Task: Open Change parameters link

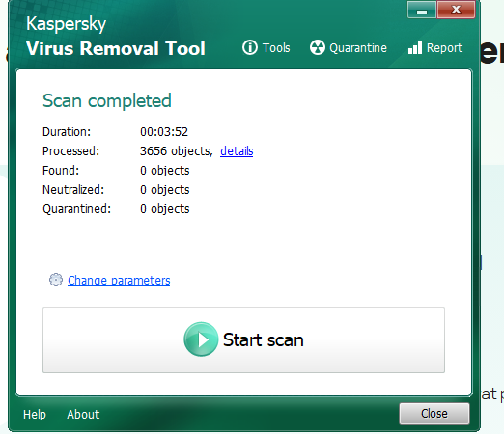Action: [119, 281]
